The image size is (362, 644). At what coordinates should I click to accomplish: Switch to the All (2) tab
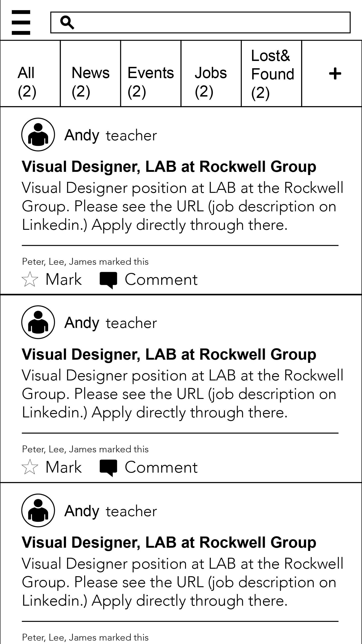[30, 74]
